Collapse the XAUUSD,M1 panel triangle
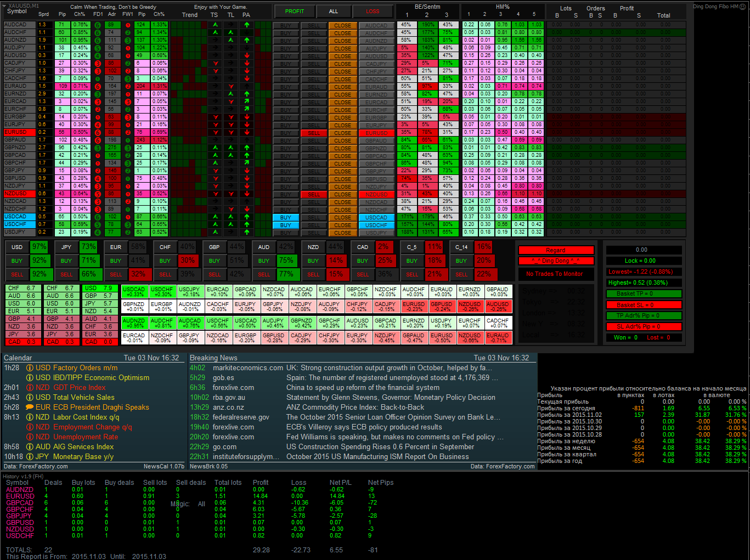750x560 pixels. tap(5, 5)
